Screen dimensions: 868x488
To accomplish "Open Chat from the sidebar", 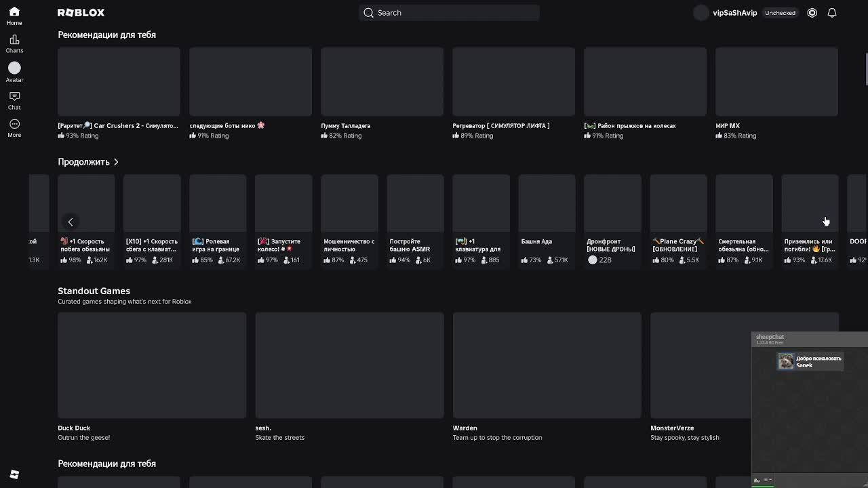I will [14, 100].
